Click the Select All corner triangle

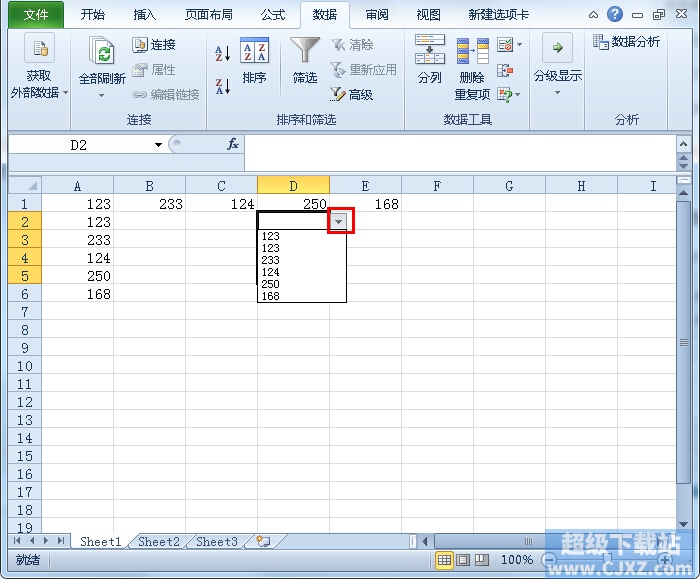[x=25, y=185]
